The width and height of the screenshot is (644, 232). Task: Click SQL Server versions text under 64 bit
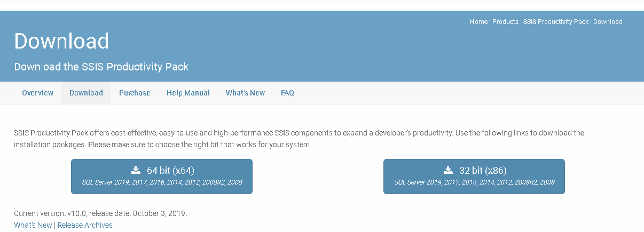[x=162, y=182]
